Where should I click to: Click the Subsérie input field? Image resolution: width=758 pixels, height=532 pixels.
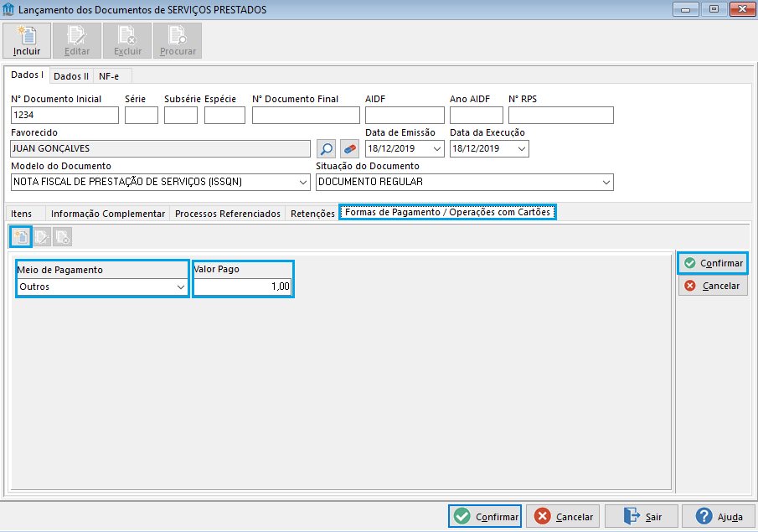181,115
